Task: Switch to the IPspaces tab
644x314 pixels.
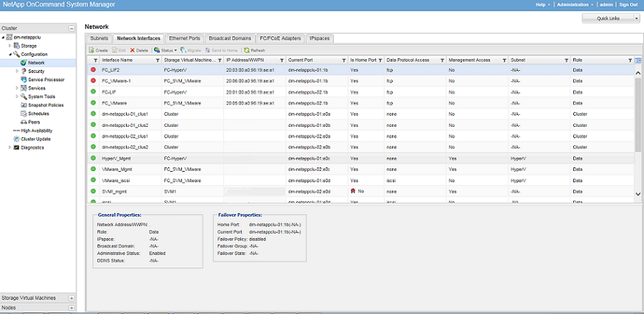Action: click(x=320, y=38)
